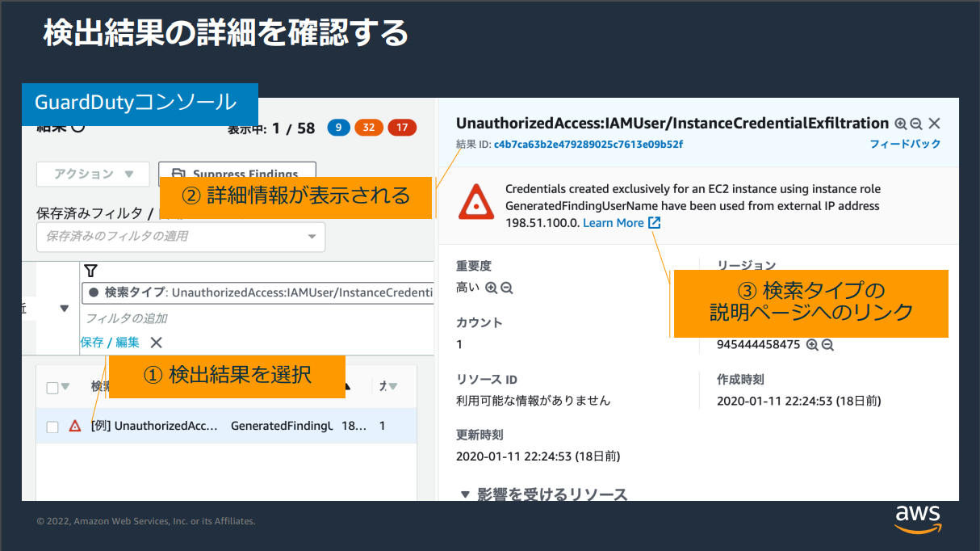Click the 作成時刻 timestamp value
Screen dimensions: 980x551
[x=799, y=402]
